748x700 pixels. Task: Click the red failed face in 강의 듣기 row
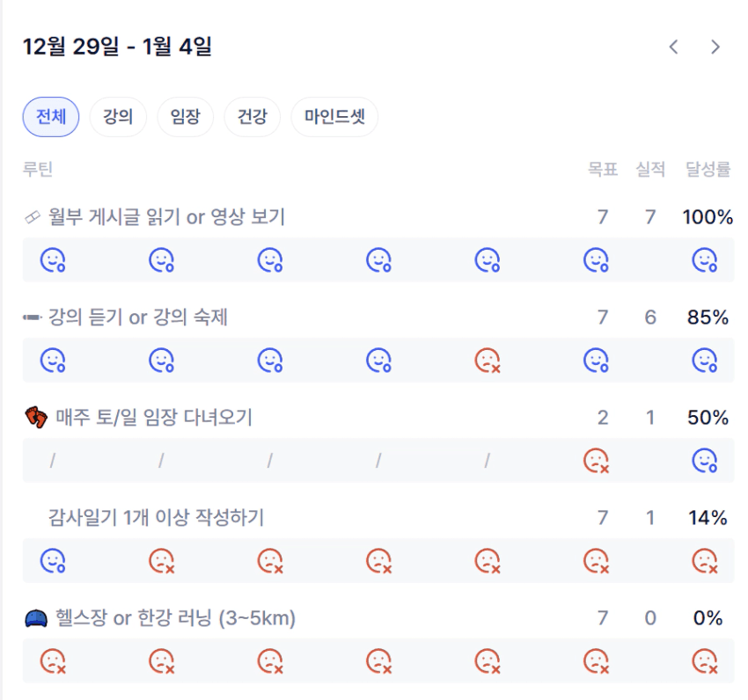[x=488, y=360]
